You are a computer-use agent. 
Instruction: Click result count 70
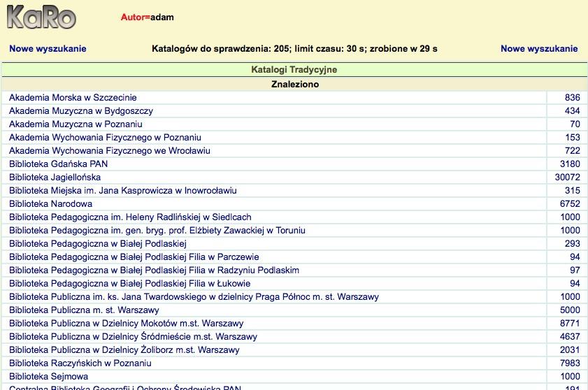coord(575,124)
